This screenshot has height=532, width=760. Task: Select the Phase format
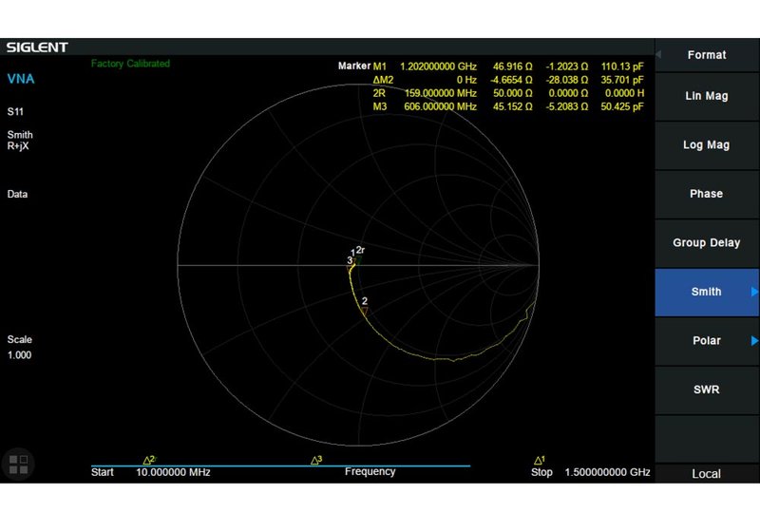(x=706, y=194)
